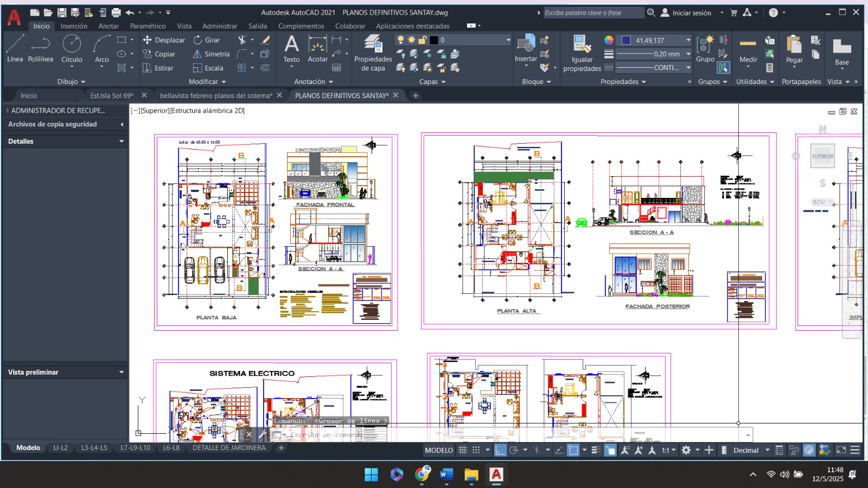The height and width of the screenshot is (488, 868).
Task: Select the Estirar (stretch) tool
Action: point(158,68)
